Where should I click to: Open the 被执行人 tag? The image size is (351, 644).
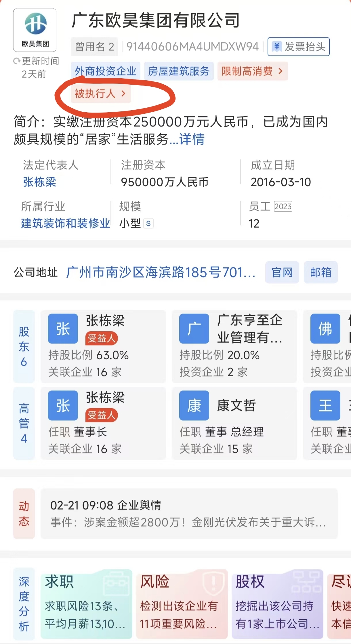[101, 94]
